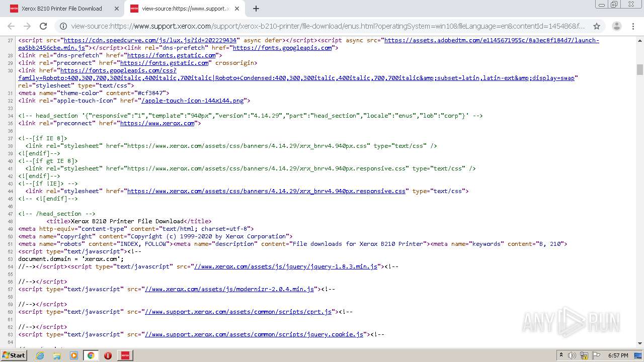
Task: Click the [if IE 8] comment line
Action: coord(43,138)
